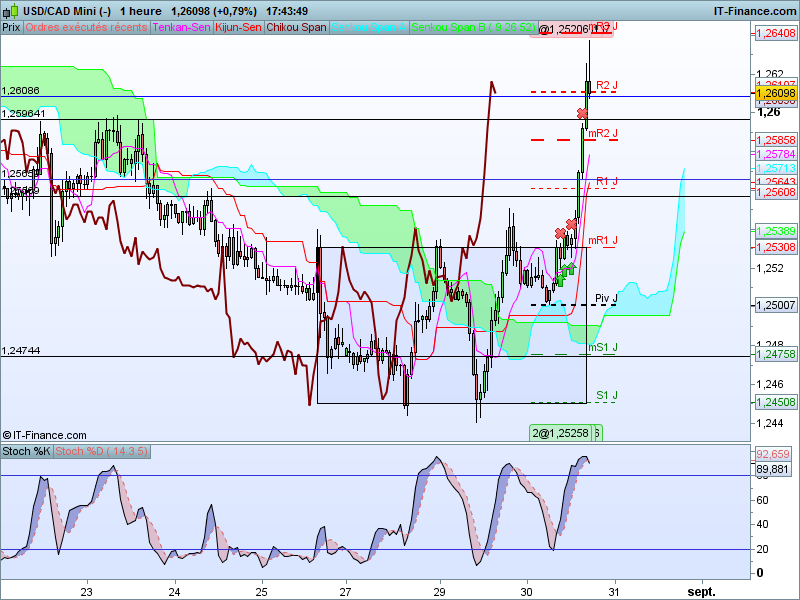
Task: Toggle the Tenkan-Sen indicator label
Action: (182, 28)
